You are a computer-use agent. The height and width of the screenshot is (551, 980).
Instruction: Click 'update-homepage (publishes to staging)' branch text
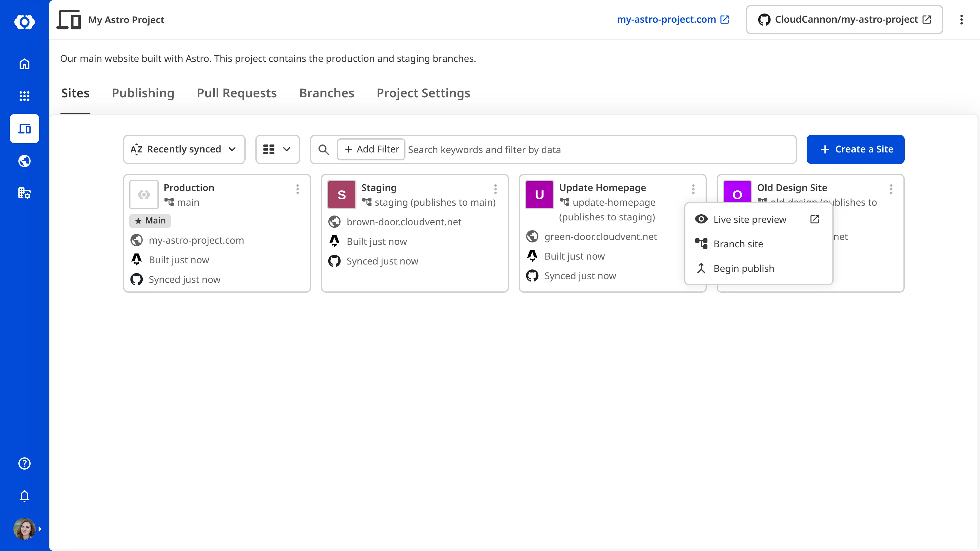tap(607, 209)
